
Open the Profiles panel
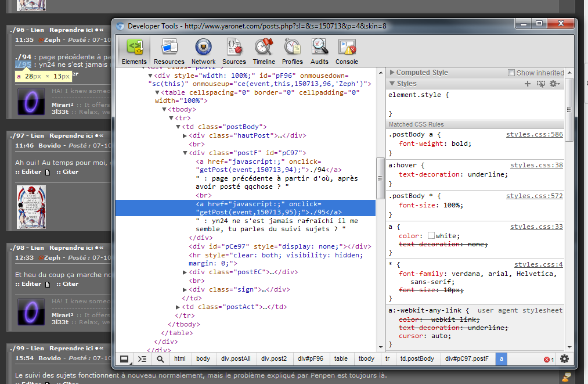coord(292,51)
